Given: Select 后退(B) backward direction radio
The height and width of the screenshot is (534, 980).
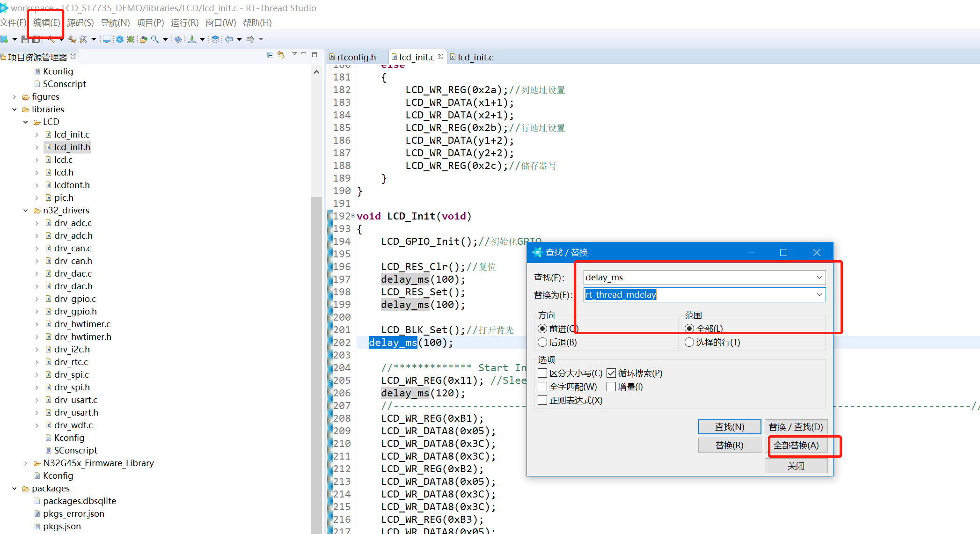Looking at the screenshot, I should (x=542, y=342).
